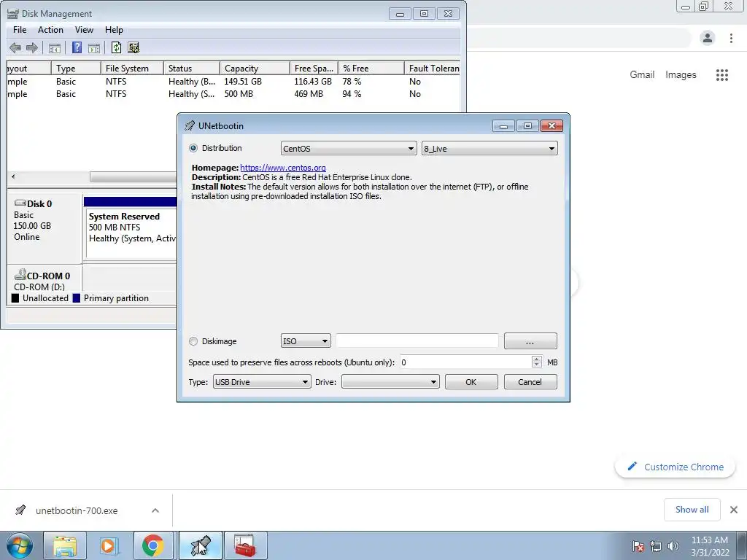Image resolution: width=747 pixels, height=560 pixels.
Task: Open Chrome's three-dot menu
Action: point(731,38)
